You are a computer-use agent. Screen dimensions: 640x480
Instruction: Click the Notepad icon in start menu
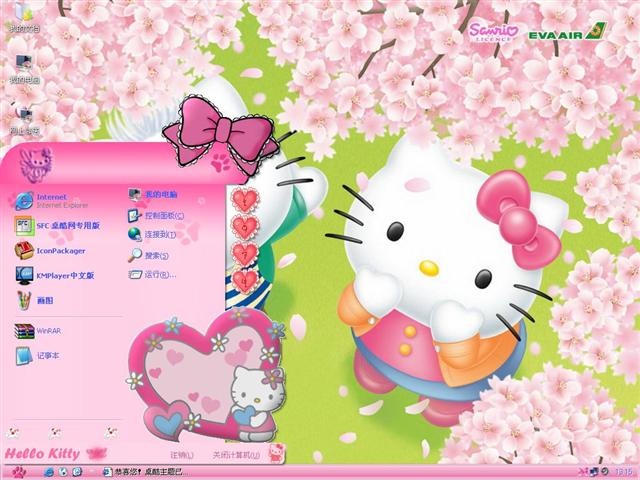tap(24, 356)
